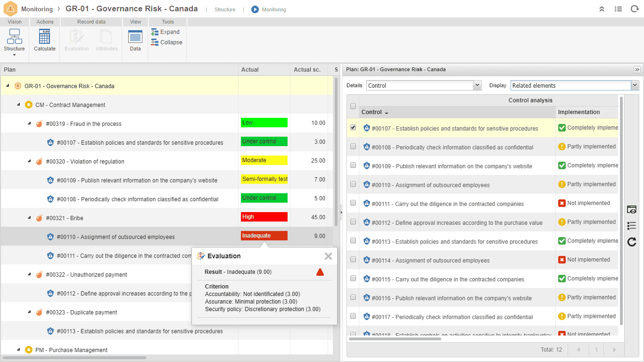Click the risk icon of #00321 Bribe
Image resolution: width=644 pixels, height=362 pixels.
[40, 218]
